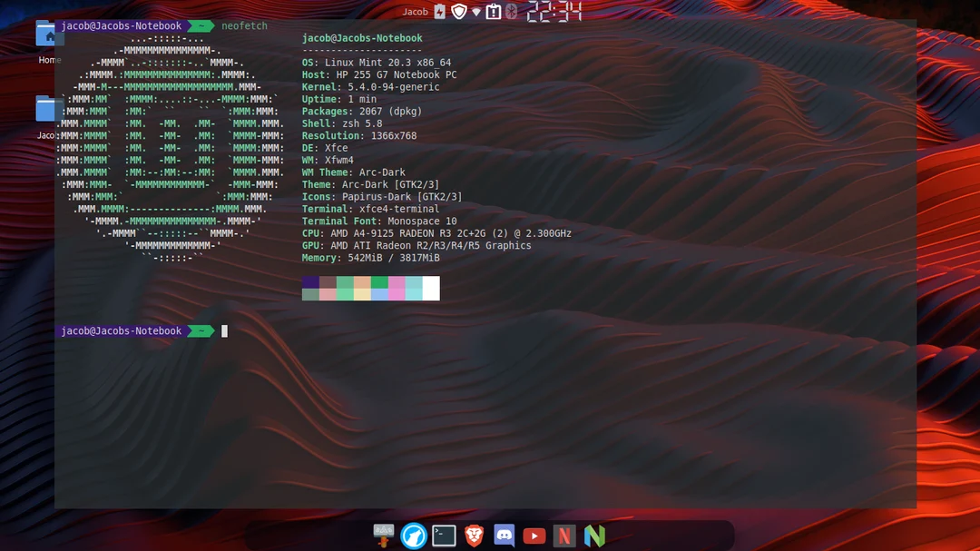The height and width of the screenshot is (551, 980).
Task: Launch the blue wolf browser from the dock
Action: (413, 536)
